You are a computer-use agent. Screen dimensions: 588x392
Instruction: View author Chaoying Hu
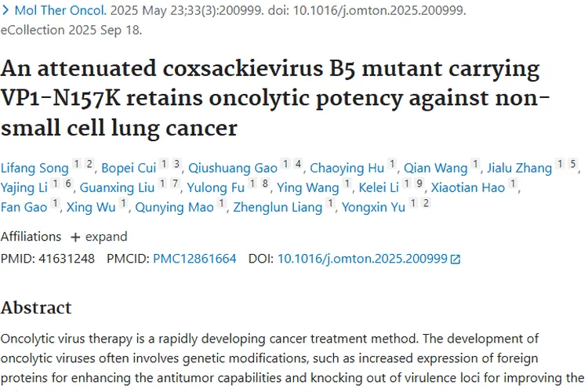pyautogui.click(x=347, y=168)
